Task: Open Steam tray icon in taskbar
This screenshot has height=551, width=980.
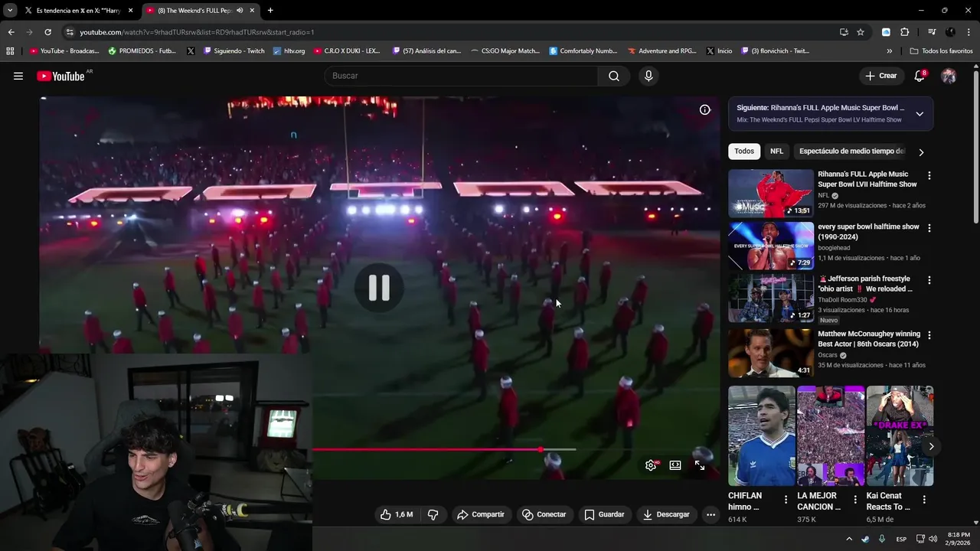Action: pos(865,539)
